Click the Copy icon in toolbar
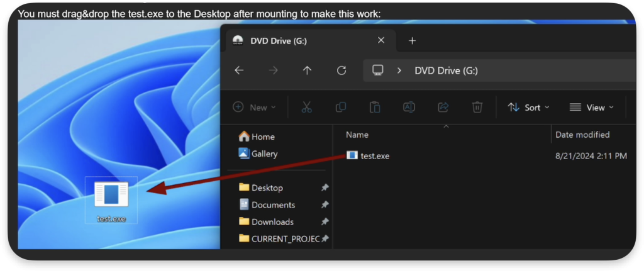This screenshot has width=644, height=273. click(340, 108)
